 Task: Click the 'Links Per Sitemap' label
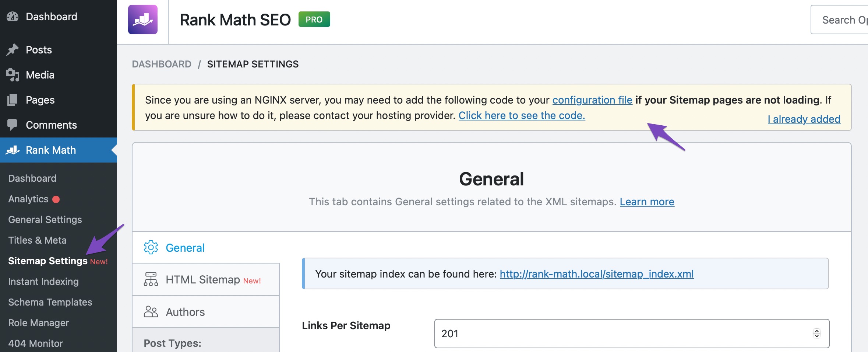click(346, 325)
